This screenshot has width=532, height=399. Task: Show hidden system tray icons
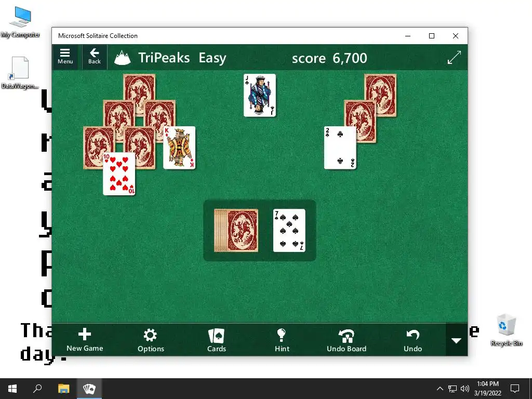coord(440,389)
